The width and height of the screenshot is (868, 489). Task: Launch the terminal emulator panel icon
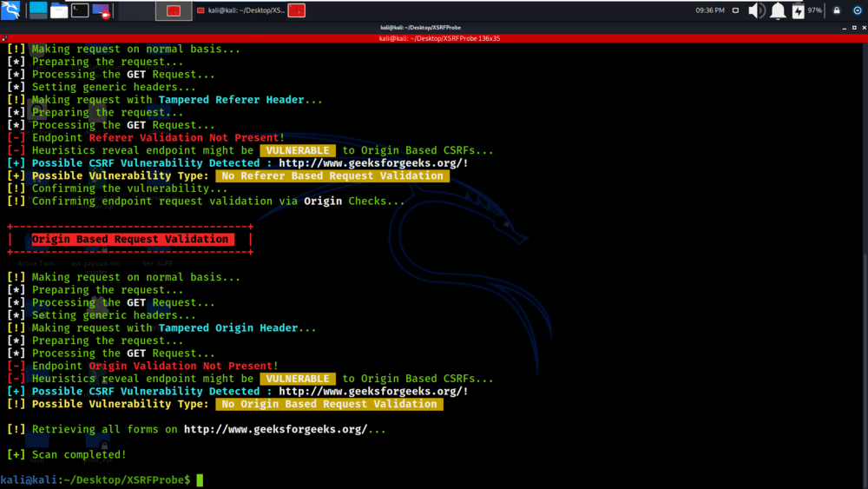tap(80, 10)
